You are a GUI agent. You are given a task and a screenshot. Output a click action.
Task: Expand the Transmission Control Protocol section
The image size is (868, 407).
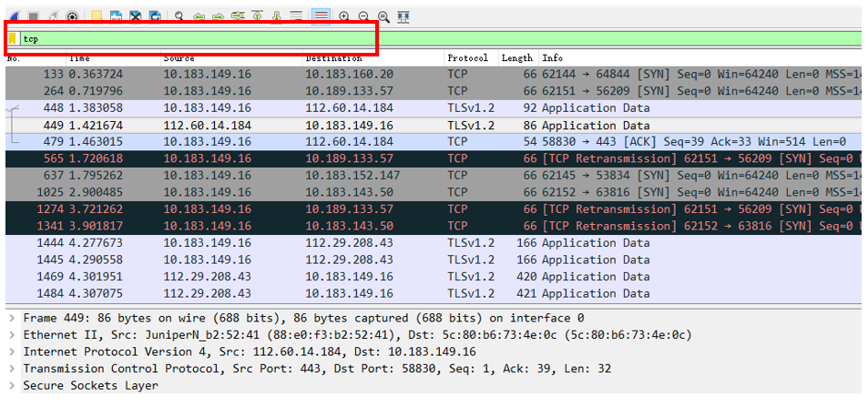11,369
